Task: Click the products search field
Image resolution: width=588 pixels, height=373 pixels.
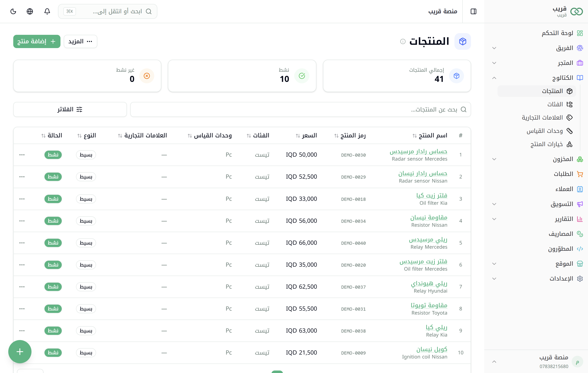Action: [300, 109]
